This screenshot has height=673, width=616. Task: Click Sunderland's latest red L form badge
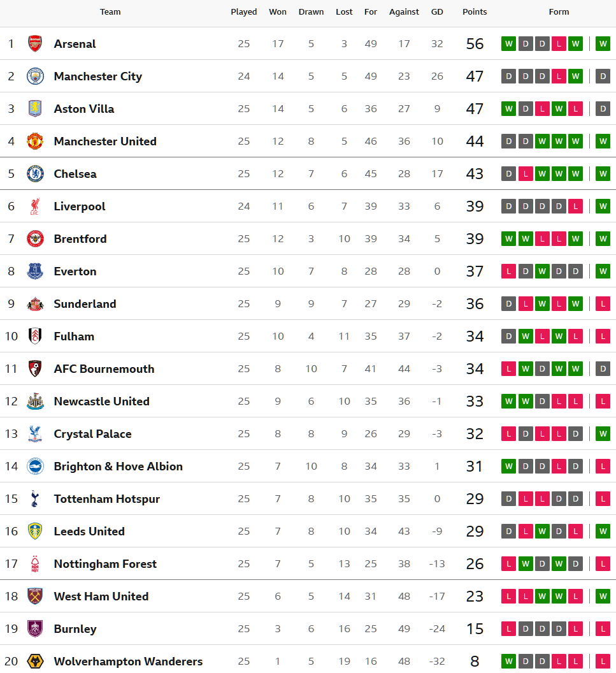[603, 304]
